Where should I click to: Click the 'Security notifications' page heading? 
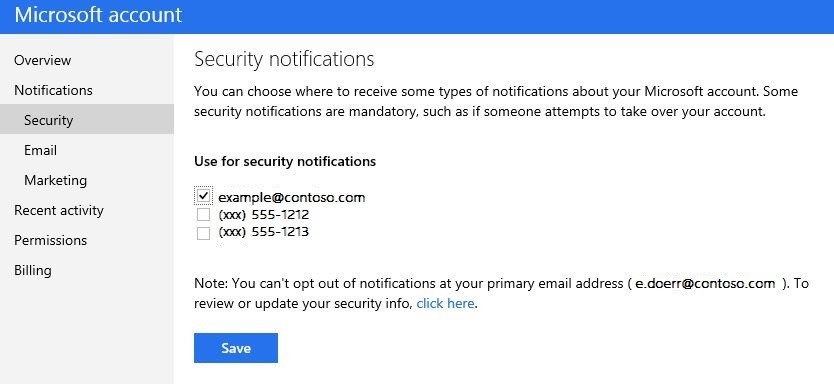pos(284,59)
